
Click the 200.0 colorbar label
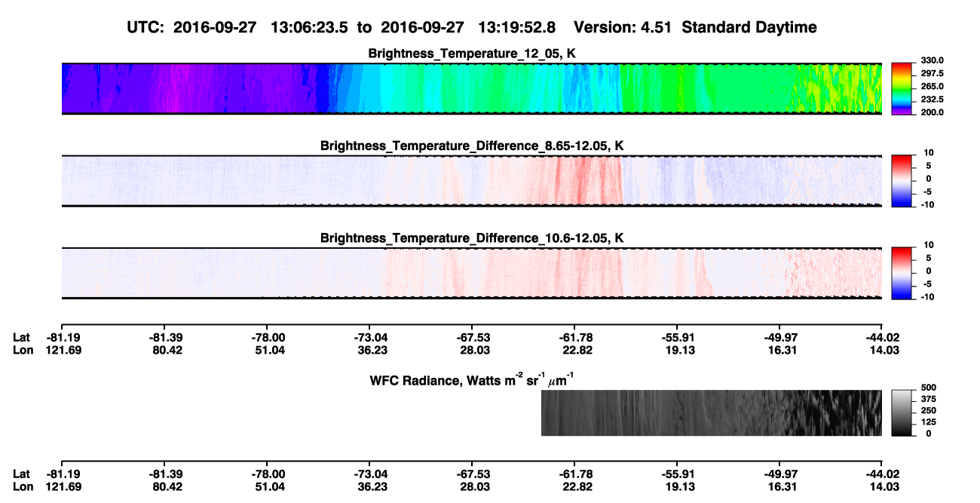click(x=932, y=112)
